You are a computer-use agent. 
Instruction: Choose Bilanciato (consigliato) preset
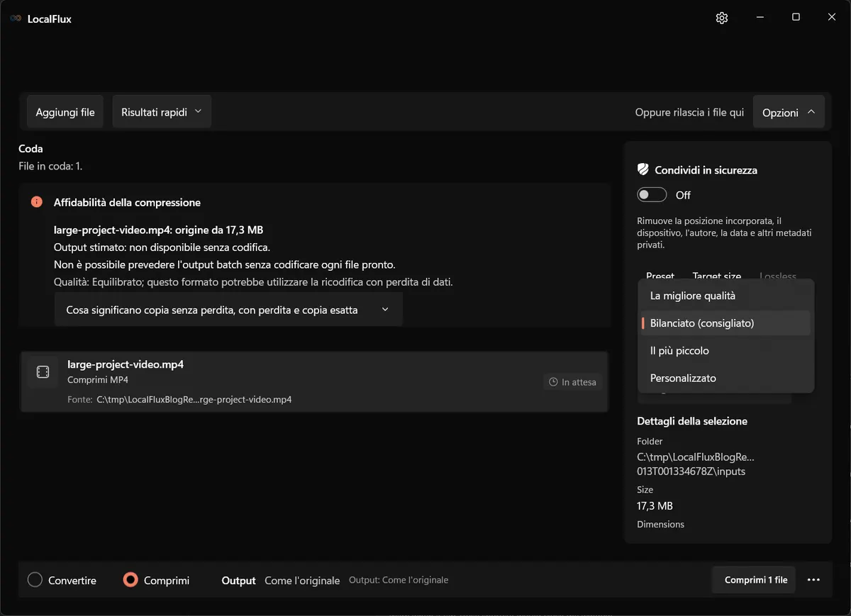coord(725,323)
